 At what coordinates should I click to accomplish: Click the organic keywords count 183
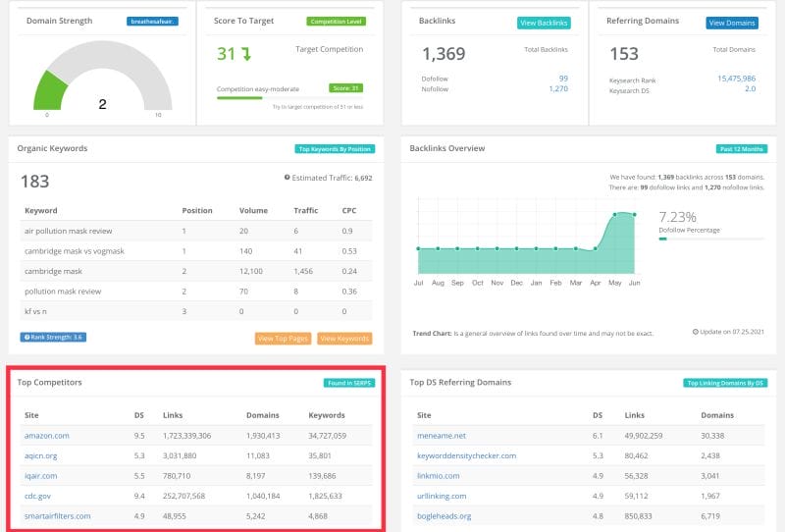[35, 182]
